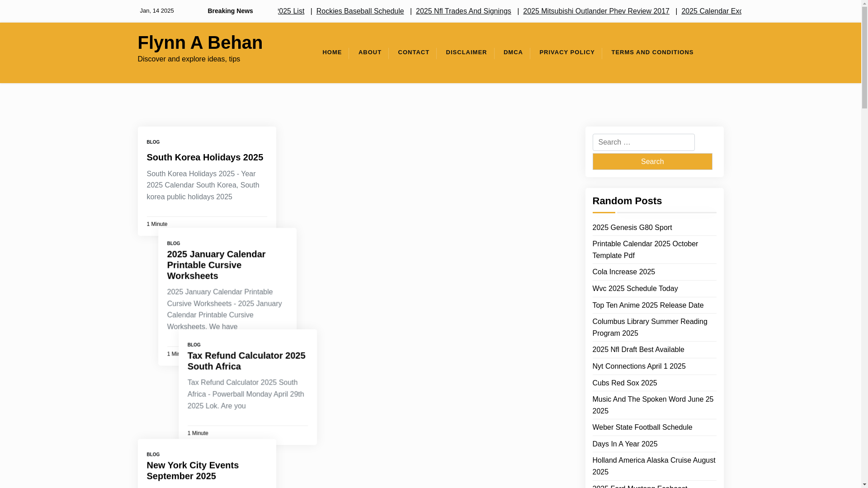The image size is (868, 488).
Task: Click inside the Search input field
Action: (643, 142)
